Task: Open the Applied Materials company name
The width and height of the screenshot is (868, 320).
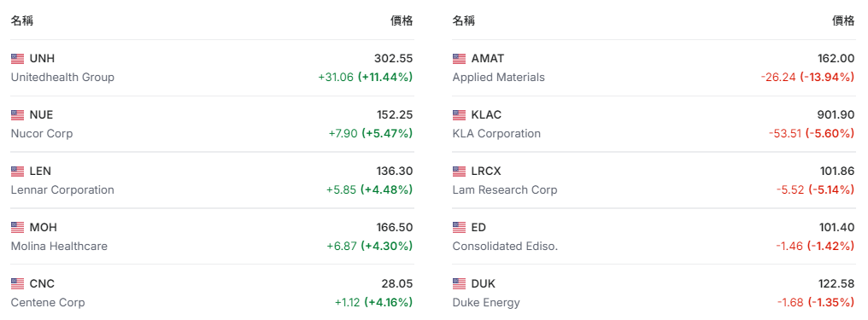Action: pos(498,78)
